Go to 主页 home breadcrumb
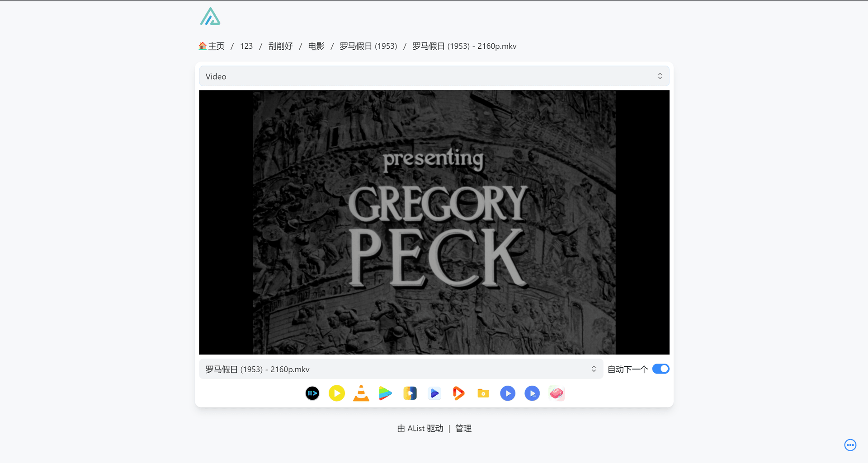 (x=212, y=46)
